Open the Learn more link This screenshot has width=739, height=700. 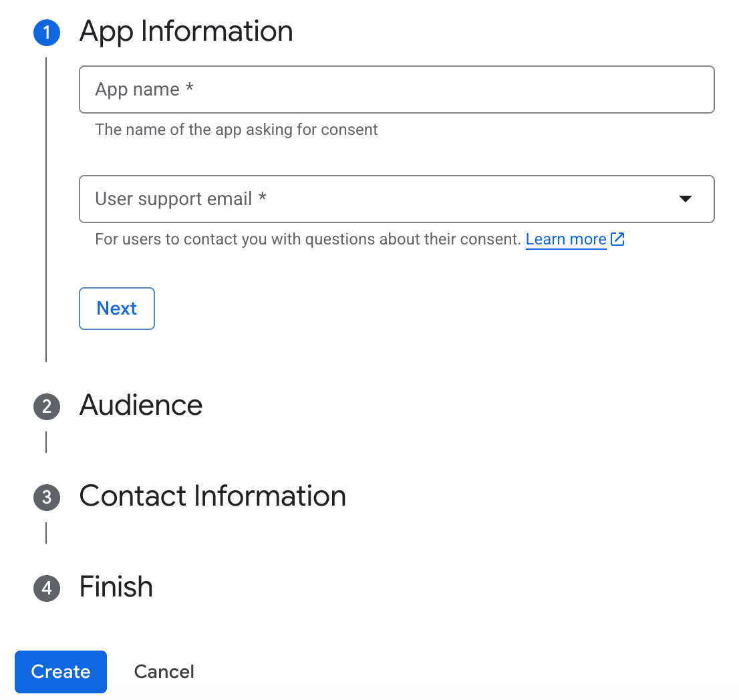[565, 239]
